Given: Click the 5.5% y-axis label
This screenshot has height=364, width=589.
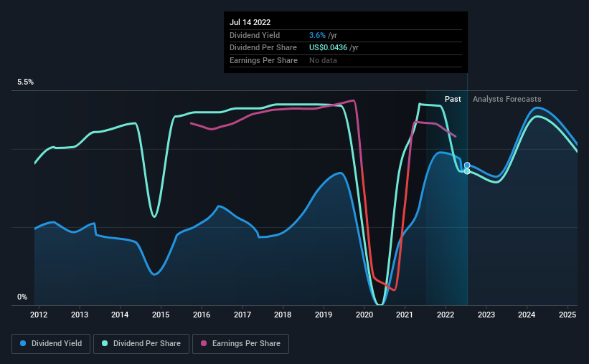Looking at the screenshot, I should (x=25, y=82).
